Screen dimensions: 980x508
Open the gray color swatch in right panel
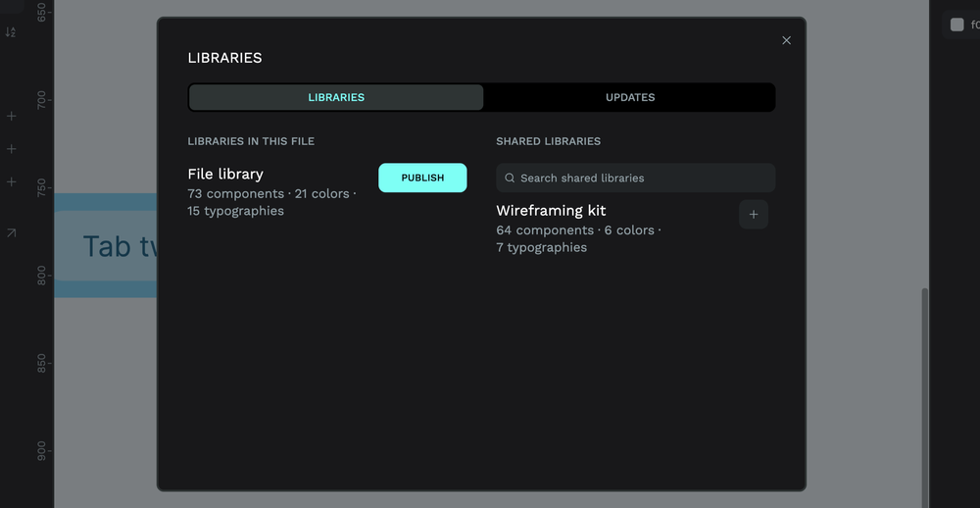pyautogui.click(x=956, y=25)
